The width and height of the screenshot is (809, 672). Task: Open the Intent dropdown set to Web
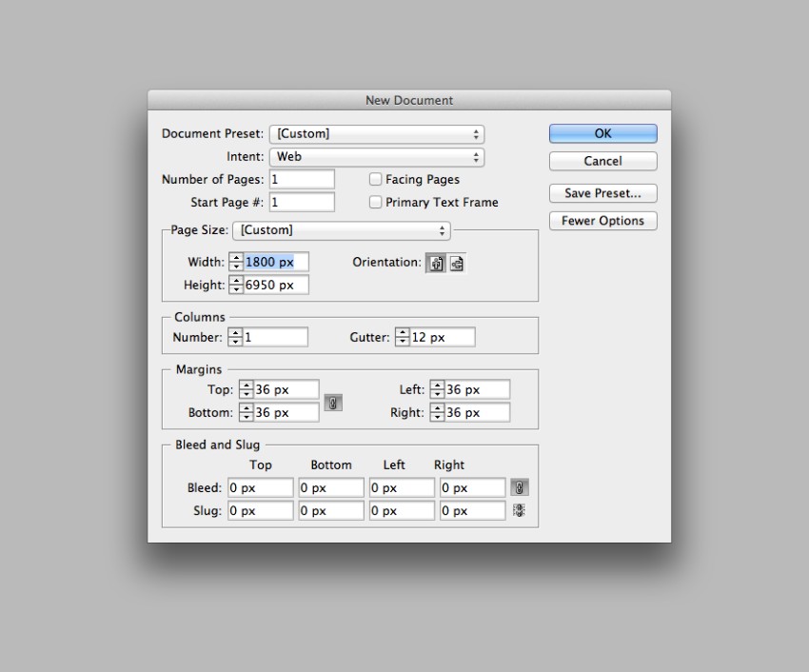click(377, 157)
